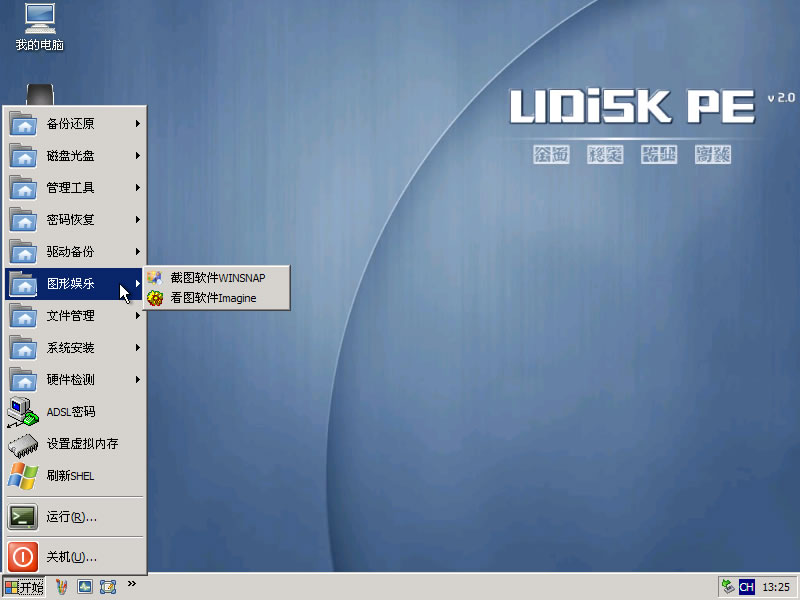Expand the 硬件检测 submenu arrow
The height and width of the screenshot is (600, 800).
pos(138,380)
